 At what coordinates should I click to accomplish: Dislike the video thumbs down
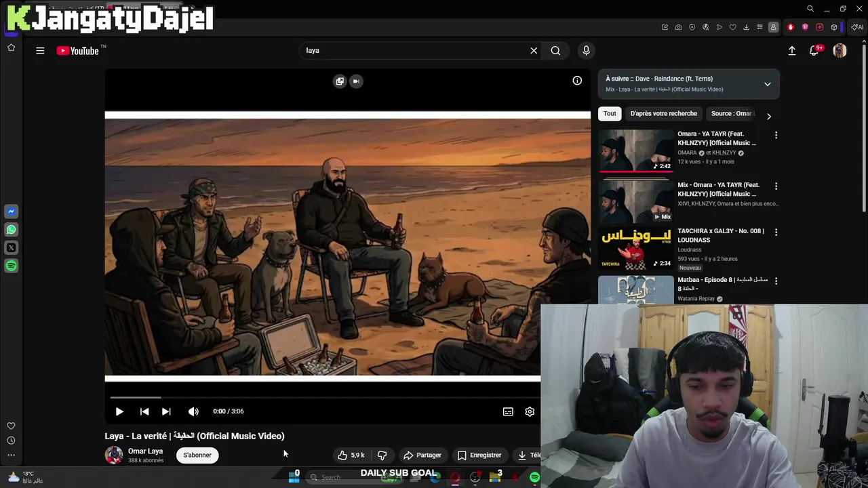pos(382,455)
